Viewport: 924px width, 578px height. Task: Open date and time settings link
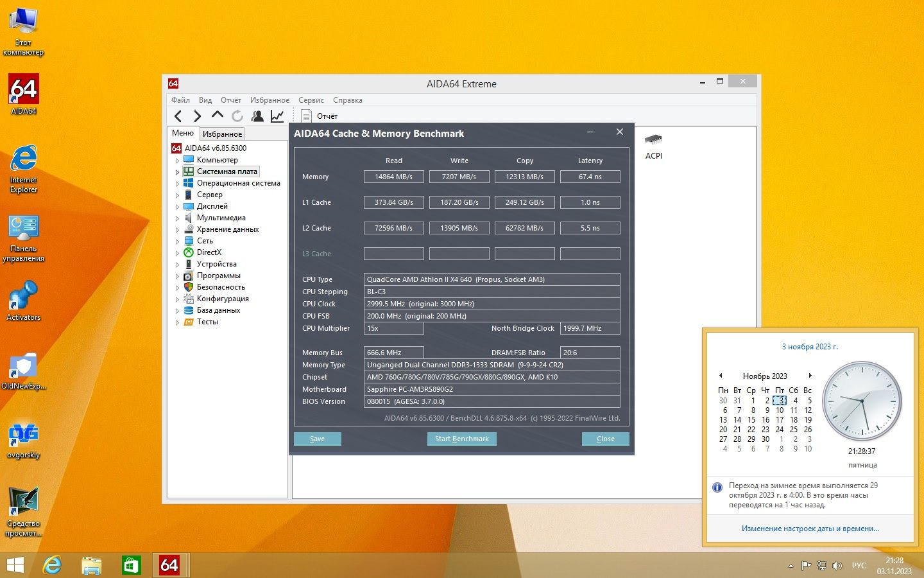coord(810,529)
